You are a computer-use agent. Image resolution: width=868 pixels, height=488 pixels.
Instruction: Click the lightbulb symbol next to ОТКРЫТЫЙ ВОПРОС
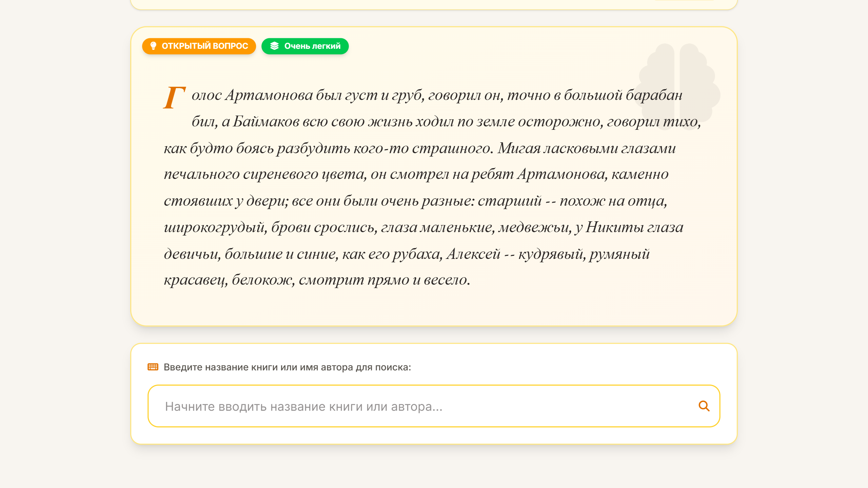154,46
